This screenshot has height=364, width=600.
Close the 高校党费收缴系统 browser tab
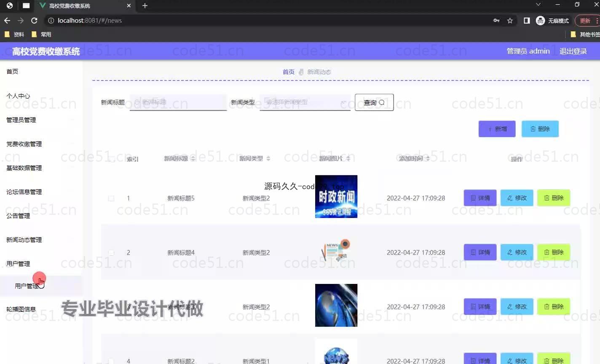pos(129,6)
